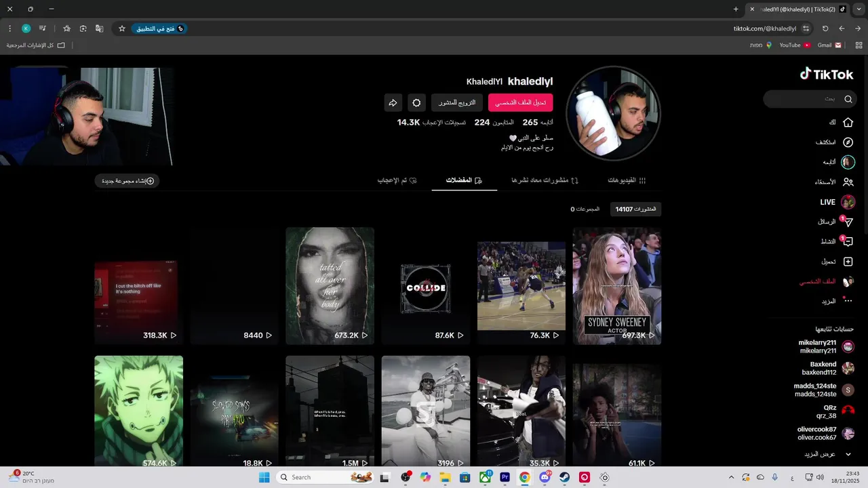This screenshot has height=488, width=868.
Task: Select the المفضلات favorites tab
Action: (x=464, y=180)
